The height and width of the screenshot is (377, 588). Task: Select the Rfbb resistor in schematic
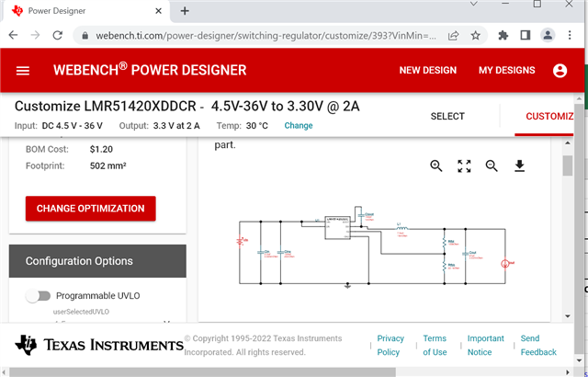[x=445, y=266]
